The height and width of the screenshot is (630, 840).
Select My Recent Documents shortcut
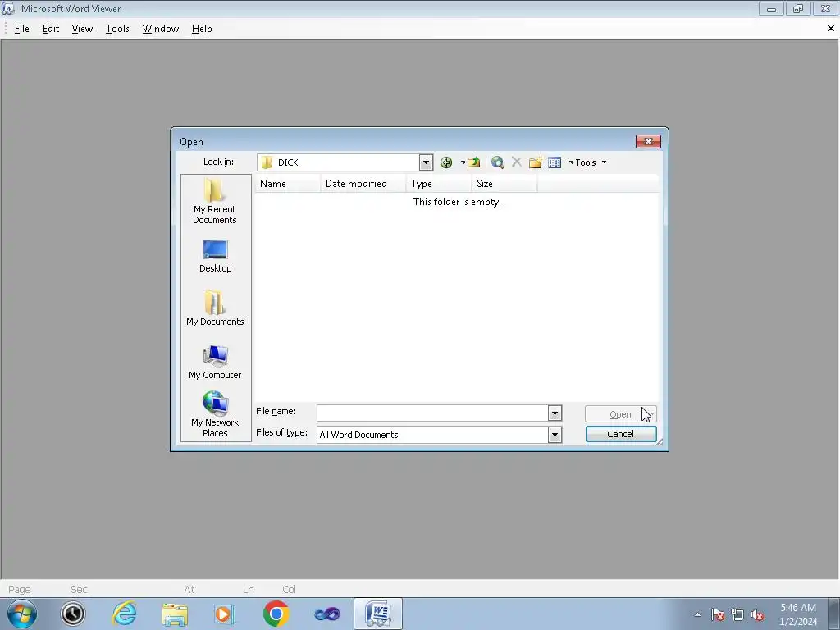pos(215,202)
